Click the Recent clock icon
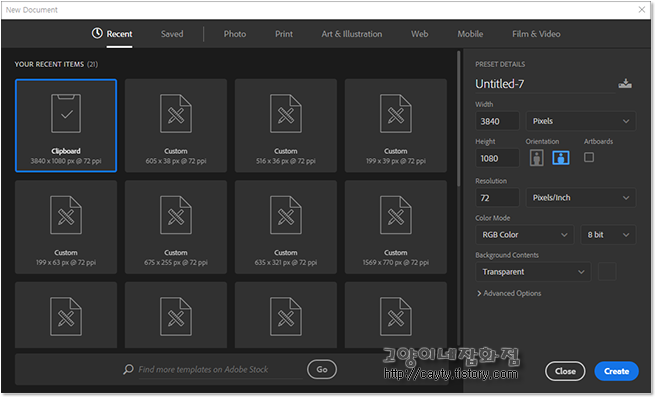Screen dimensions: 655x397 point(97,33)
